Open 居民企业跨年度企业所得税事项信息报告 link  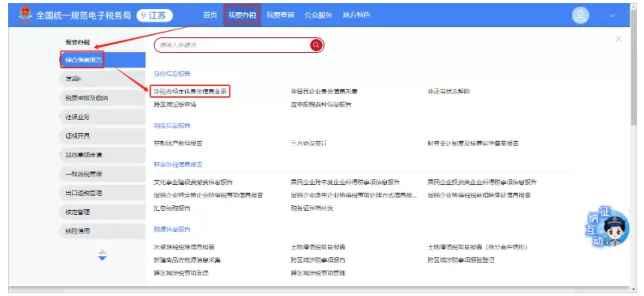(x=345, y=182)
